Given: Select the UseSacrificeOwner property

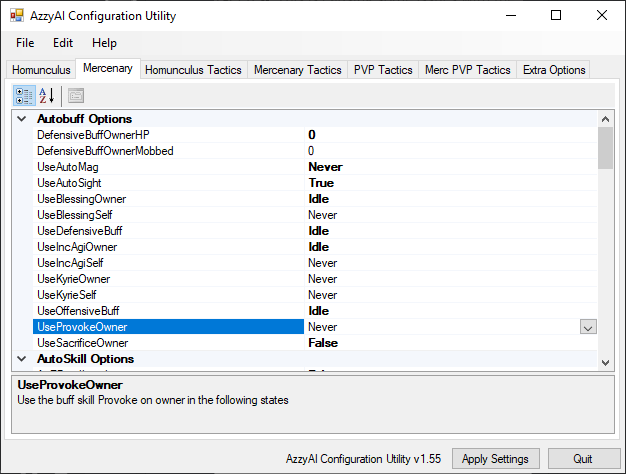Looking at the screenshot, I should coord(168,343).
